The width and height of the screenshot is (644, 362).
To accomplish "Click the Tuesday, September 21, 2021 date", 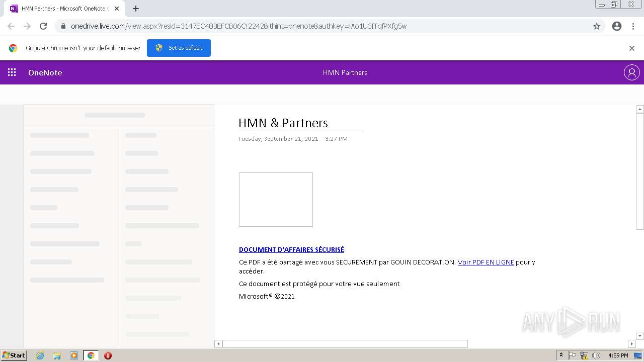I will tap(278, 139).
